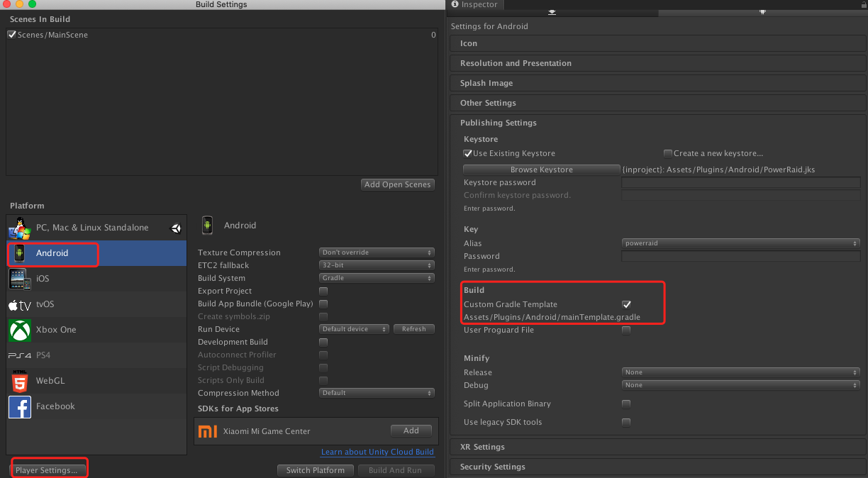Click the Add Open Scenes button
Viewport: 868px width, 478px height.
pyautogui.click(x=397, y=184)
